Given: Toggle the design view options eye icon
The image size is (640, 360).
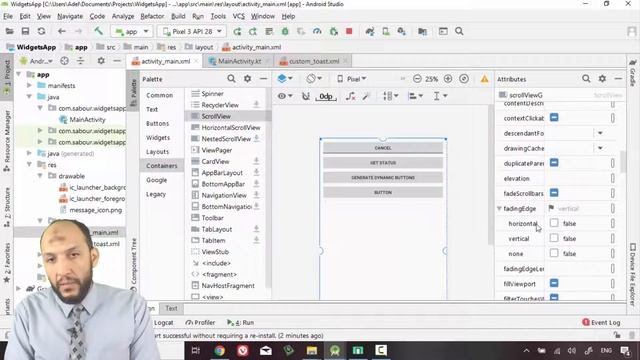Looking at the screenshot, I should [x=284, y=96].
